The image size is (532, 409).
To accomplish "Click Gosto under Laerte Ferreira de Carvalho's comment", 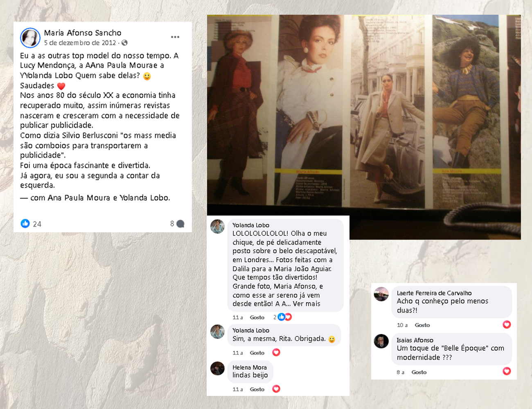I will click(422, 325).
